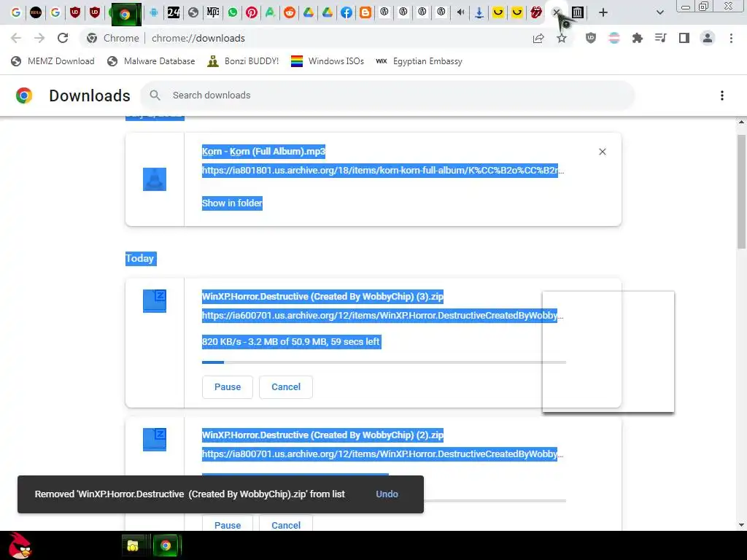747x560 pixels.
Task: Switch to the Rolling Stones tongue tab
Action: click(536, 12)
